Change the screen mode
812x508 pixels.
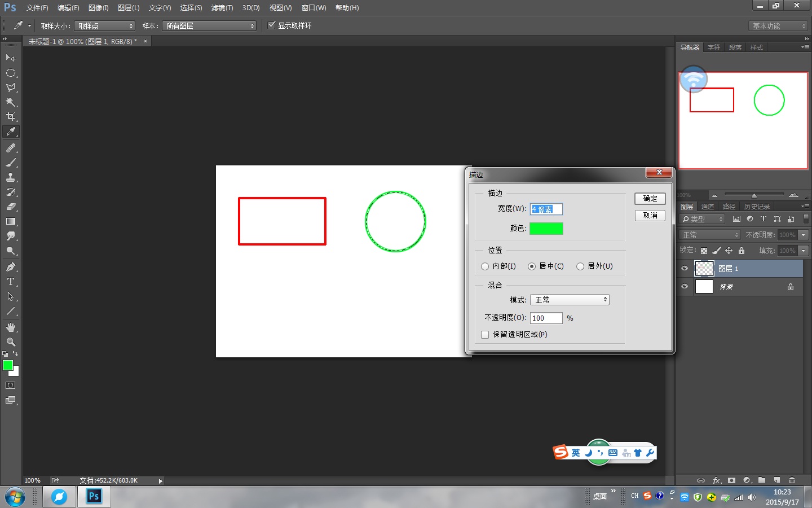click(11, 400)
